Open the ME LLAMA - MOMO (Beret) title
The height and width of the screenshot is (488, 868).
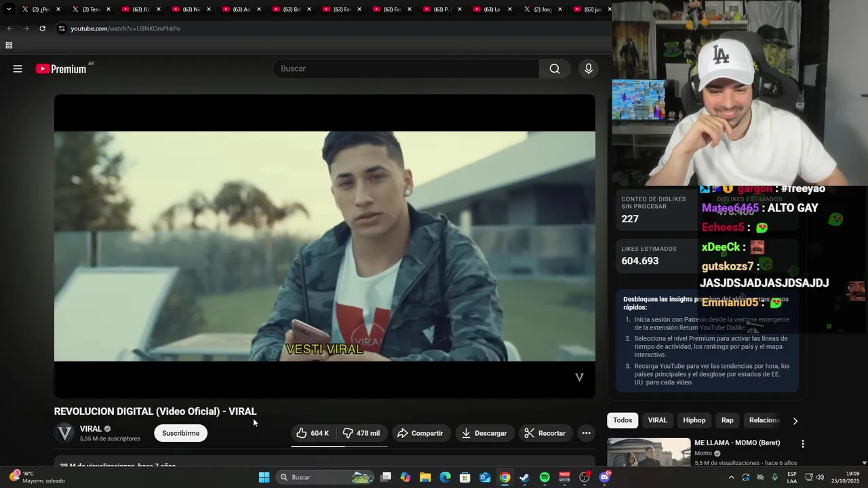[737, 443]
